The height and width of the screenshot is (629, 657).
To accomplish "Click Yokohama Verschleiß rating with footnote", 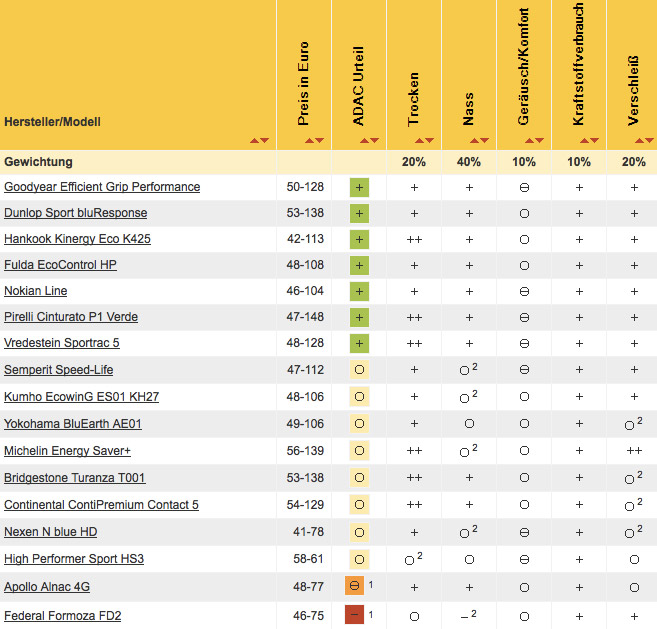I will tap(634, 424).
